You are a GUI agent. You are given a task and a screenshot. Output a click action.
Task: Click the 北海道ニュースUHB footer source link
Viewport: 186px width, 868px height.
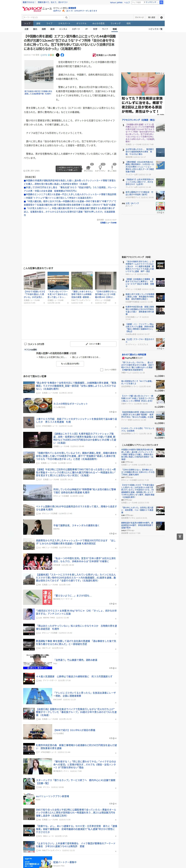(x=108, y=223)
